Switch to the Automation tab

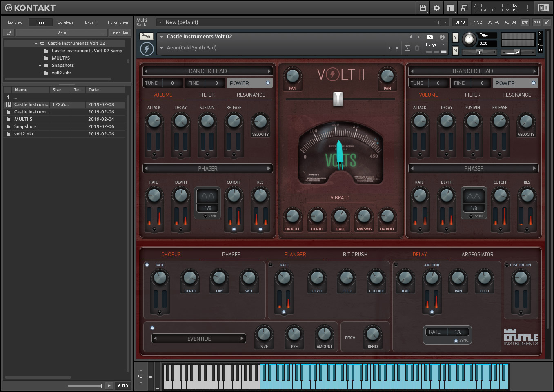(x=118, y=22)
